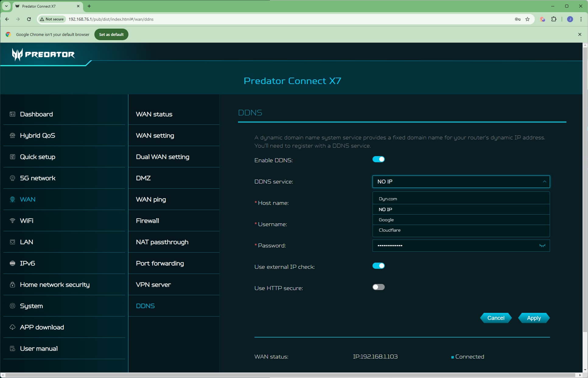Click the WiFi signal icon in the sidebar
This screenshot has width=588, height=378.
[12, 221]
